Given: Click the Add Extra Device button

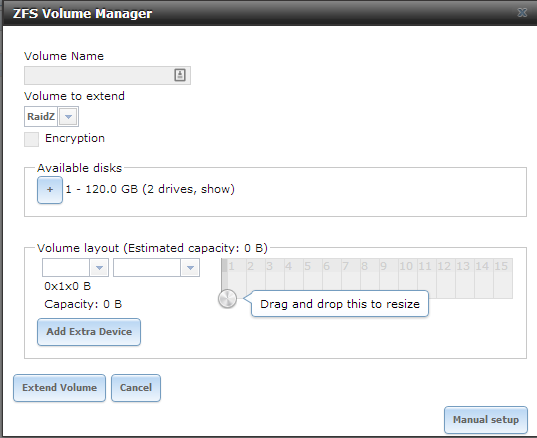Looking at the screenshot, I should pos(89,332).
